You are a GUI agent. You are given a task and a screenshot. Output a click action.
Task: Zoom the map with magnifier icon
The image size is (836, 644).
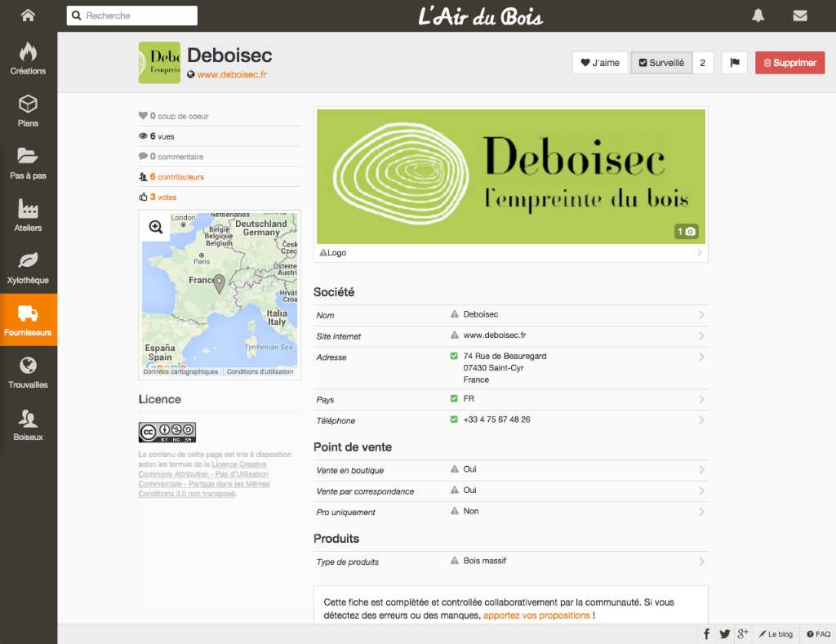[x=156, y=227]
